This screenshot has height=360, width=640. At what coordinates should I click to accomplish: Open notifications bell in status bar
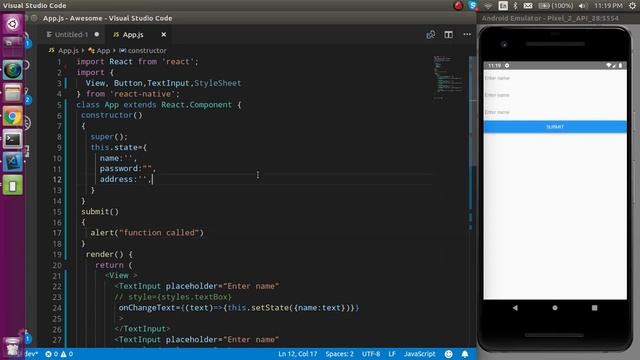[x=465, y=354]
